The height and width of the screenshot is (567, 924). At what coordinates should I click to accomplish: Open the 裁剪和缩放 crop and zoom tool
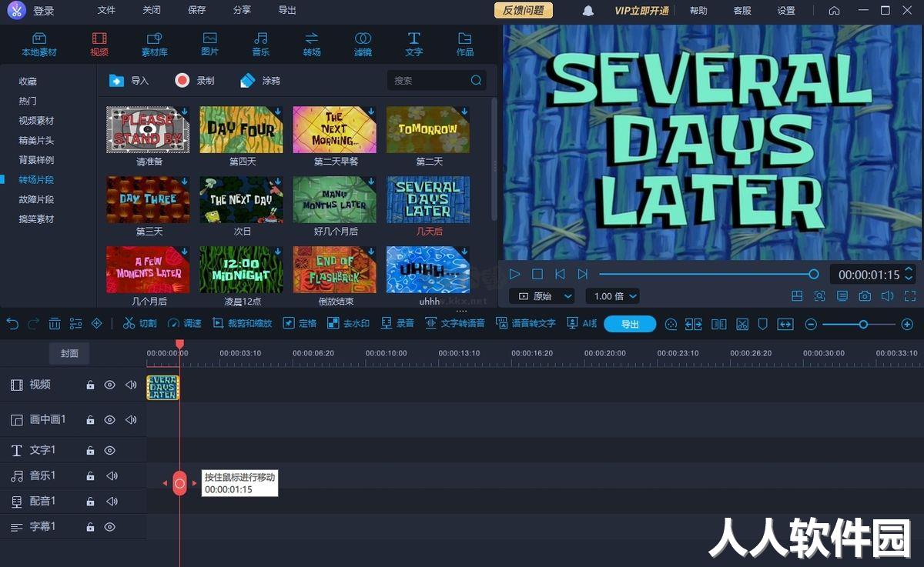[243, 324]
